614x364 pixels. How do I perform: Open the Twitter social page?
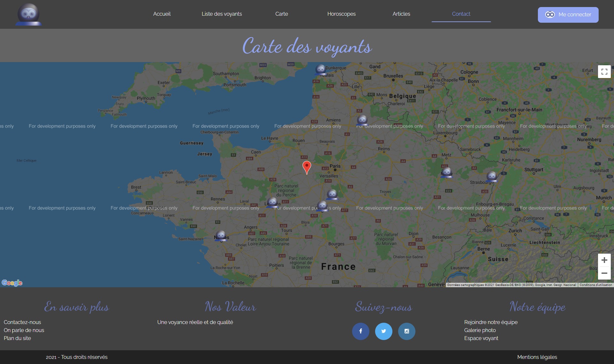[383, 331]
